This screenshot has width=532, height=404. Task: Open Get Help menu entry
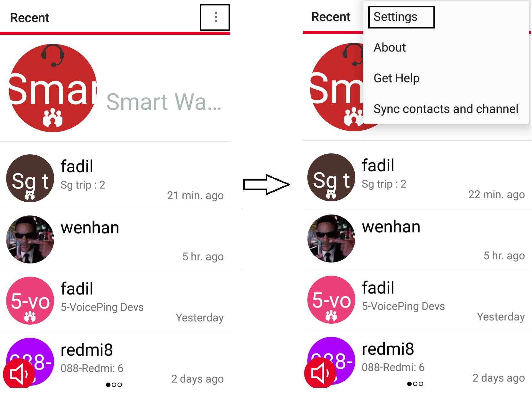tap(397, 78)
